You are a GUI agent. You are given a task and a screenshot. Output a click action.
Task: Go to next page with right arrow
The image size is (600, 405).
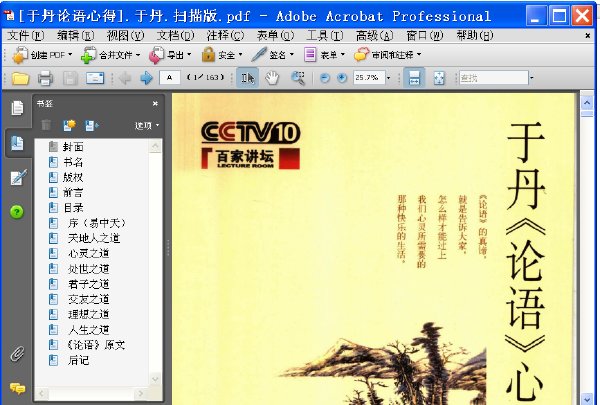pos(147,78)
